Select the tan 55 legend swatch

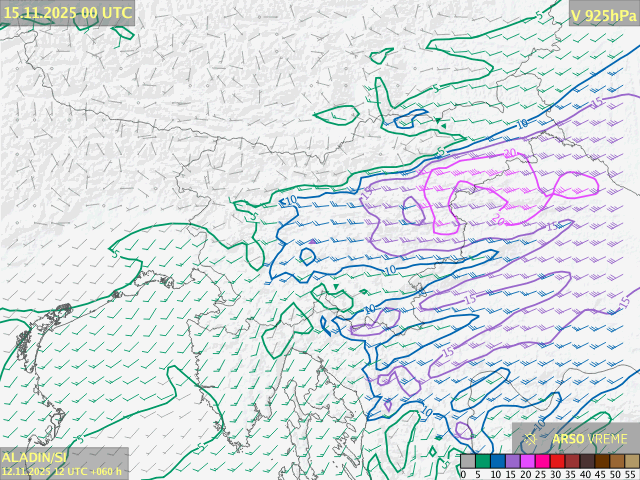631,461
